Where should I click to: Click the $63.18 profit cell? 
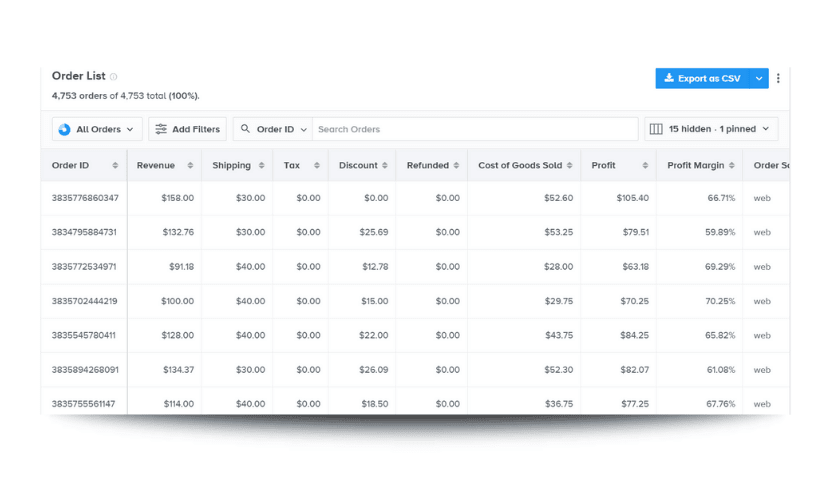coord(636,266)
